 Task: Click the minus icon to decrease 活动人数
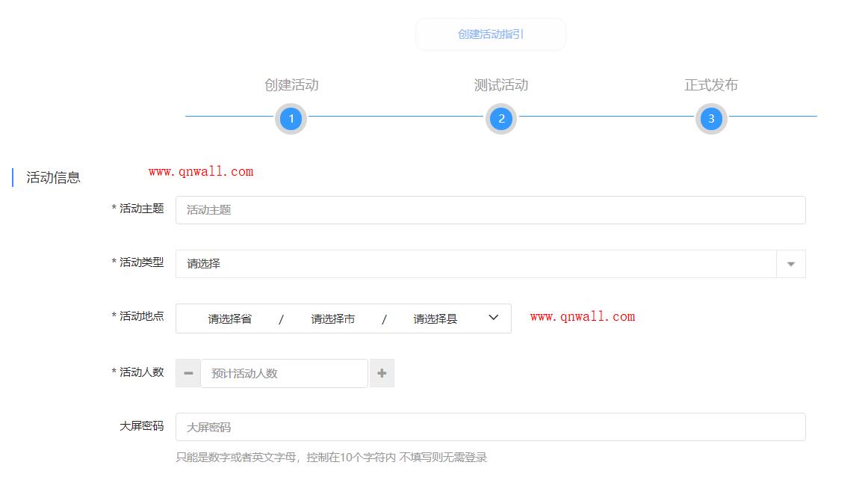tap(187, 372)
